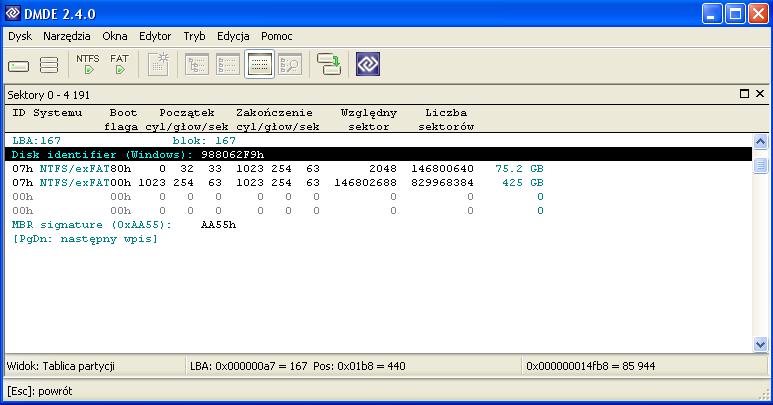Image resolution: width=773 pixels, height=405 pixels.
Task: Click the [Esc]: powrót hint
Action: (39, 391)
